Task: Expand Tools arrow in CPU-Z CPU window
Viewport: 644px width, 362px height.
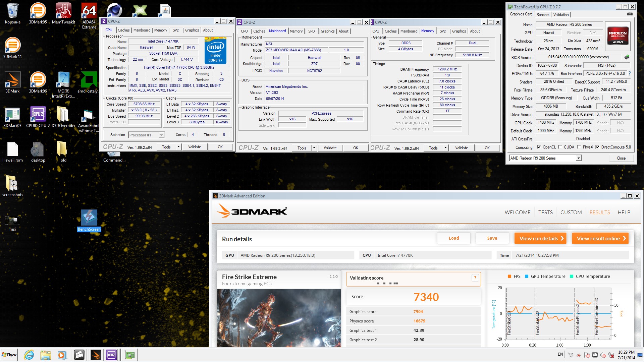Action: (x=178, y=147)
